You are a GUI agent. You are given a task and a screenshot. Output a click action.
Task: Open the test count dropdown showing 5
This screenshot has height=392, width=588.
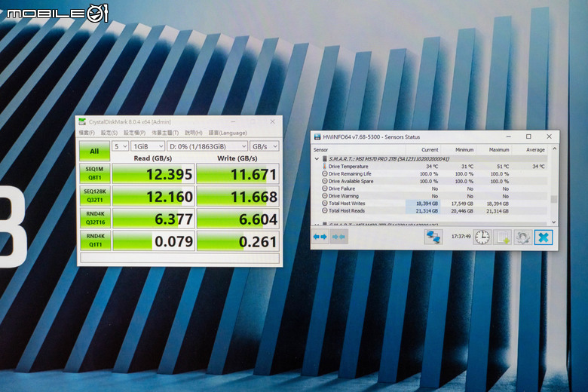[121, 146]
